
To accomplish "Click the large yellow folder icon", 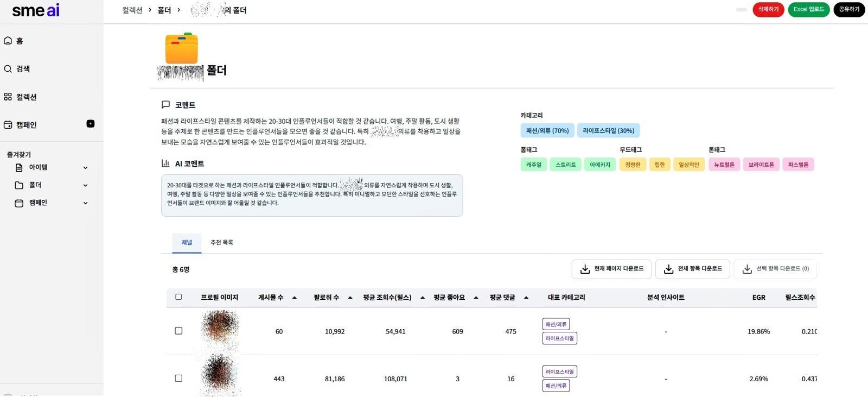I will [x=182, y=48].
